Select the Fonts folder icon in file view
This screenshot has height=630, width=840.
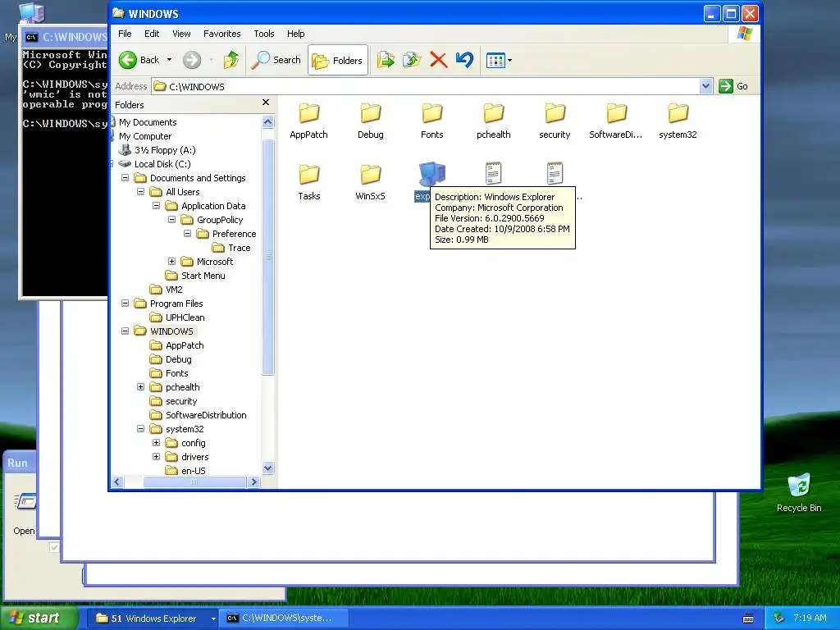coord(431,113)
